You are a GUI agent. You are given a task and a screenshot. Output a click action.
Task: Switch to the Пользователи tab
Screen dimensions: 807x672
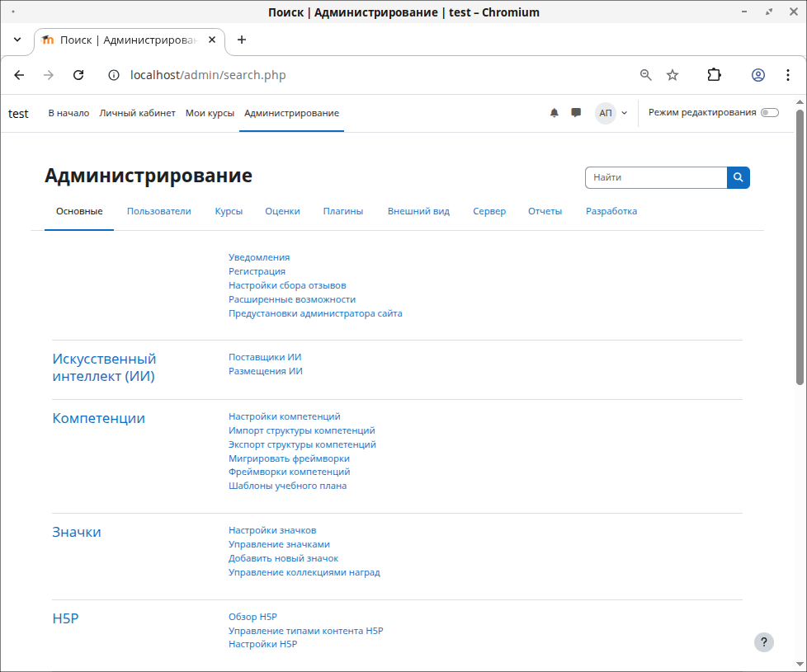coord(158,211)
